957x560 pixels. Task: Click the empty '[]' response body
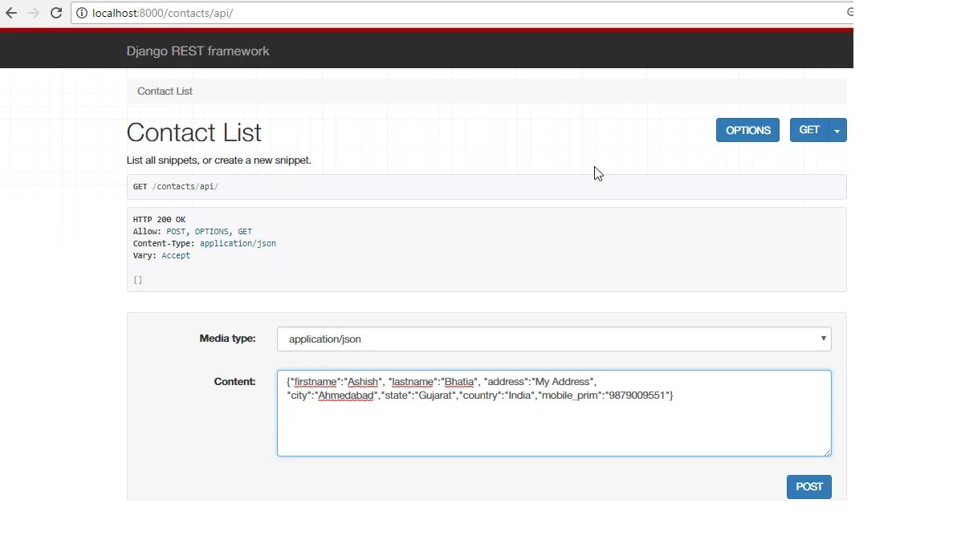138,280
